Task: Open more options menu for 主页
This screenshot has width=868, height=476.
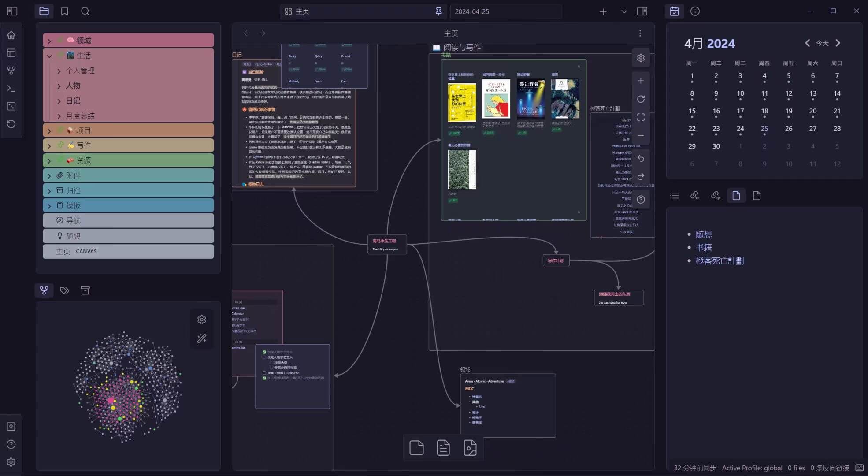Action: click(640, 33)
